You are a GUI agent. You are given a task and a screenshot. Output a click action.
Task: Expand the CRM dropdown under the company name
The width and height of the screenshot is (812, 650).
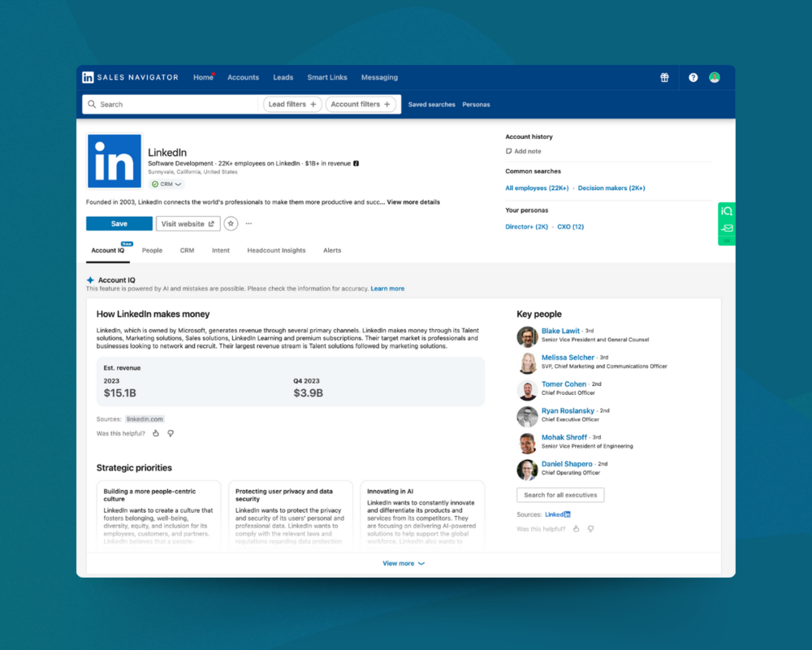[166, 184]
